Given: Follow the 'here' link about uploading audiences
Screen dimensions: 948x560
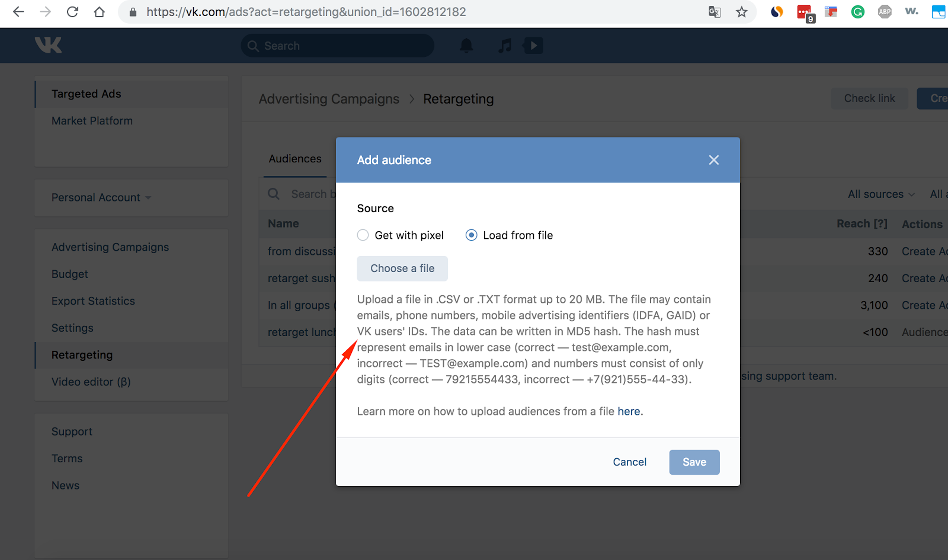Looking at the screenshot, I should tap(629, 411).
